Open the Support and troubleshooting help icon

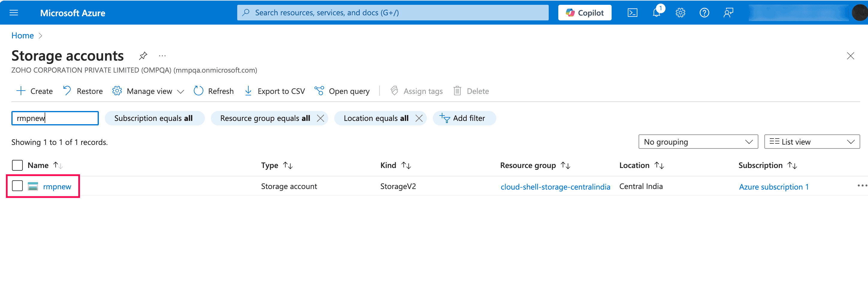coord(704,13)
